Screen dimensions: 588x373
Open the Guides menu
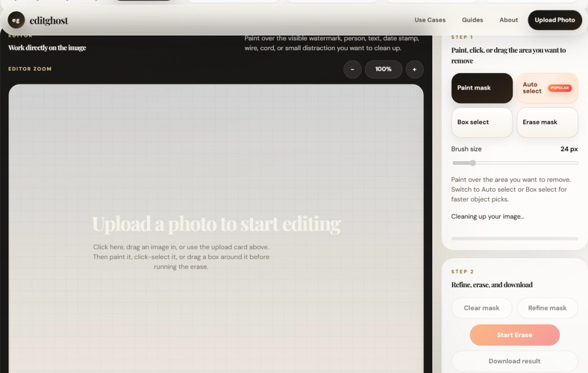point(472,19)
